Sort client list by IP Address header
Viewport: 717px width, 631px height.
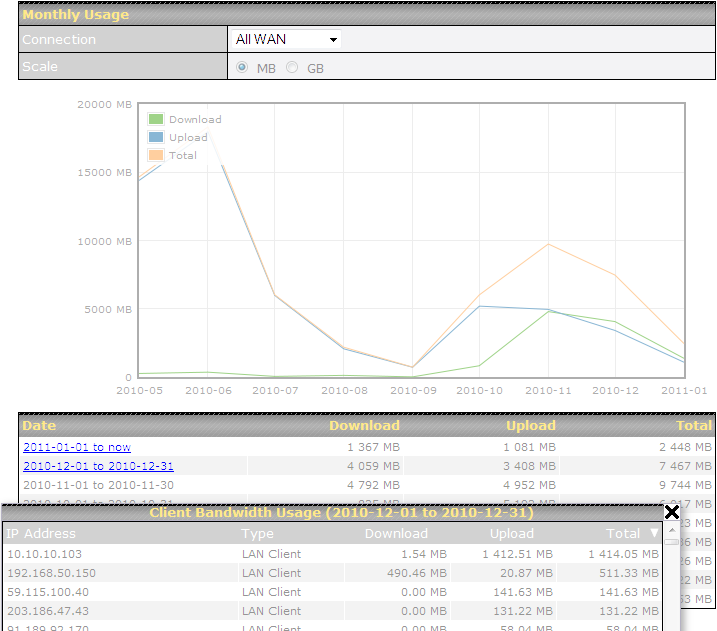pos(41,534)
